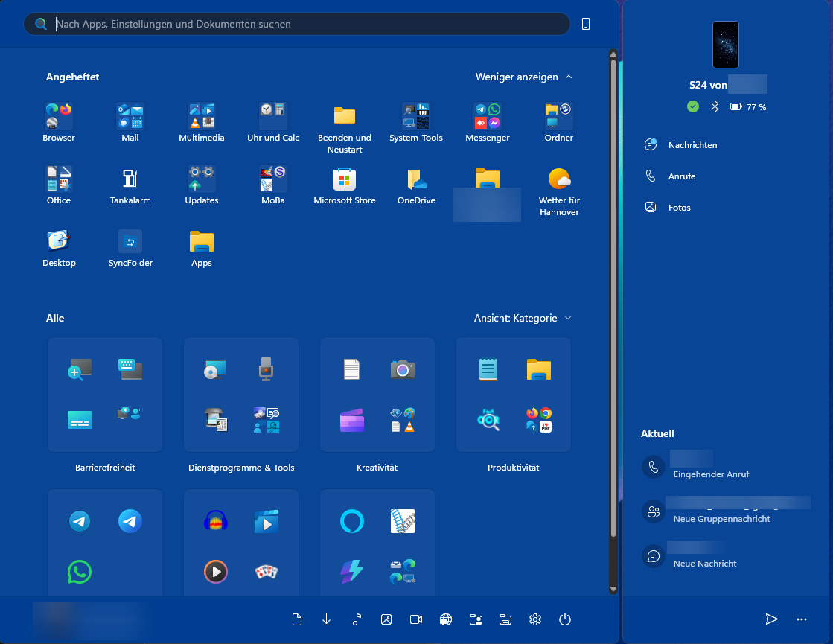Collapse pinned apps with Weniger anzeigen
The height and width of the screenshot is (644, 833).
pyautogui.click(x=523, y=77)
